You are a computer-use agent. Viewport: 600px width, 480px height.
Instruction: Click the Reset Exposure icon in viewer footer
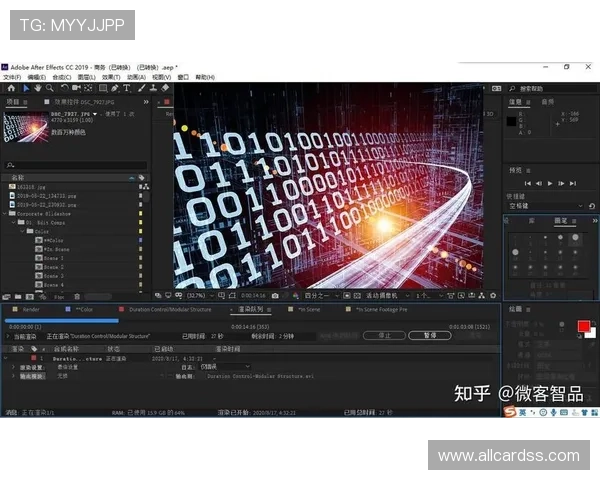pyautogui.click(x=493, y=296)
